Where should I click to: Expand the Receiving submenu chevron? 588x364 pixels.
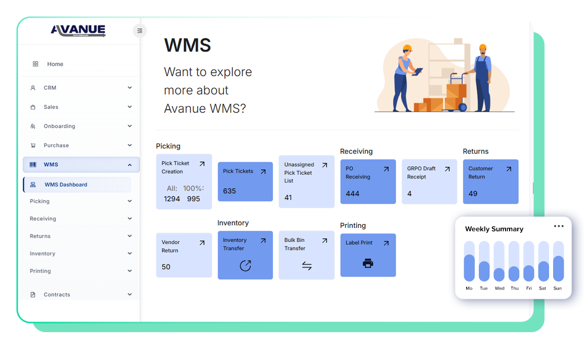tap(130, 218)
